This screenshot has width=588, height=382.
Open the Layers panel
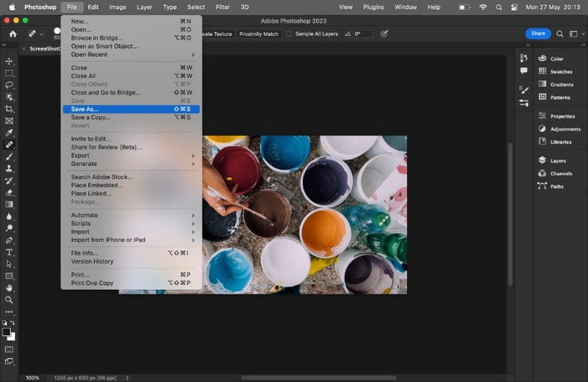tap(556, 160)
